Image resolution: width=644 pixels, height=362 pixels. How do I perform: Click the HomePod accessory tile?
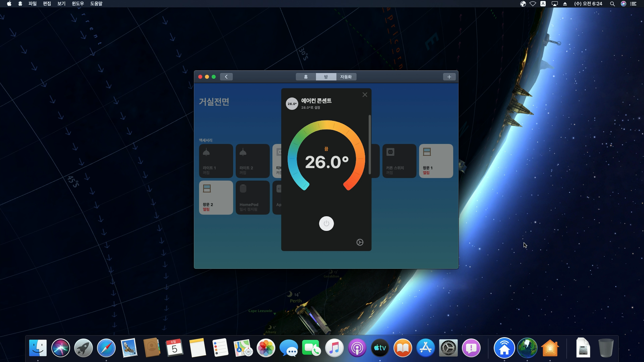click(252, 197)
